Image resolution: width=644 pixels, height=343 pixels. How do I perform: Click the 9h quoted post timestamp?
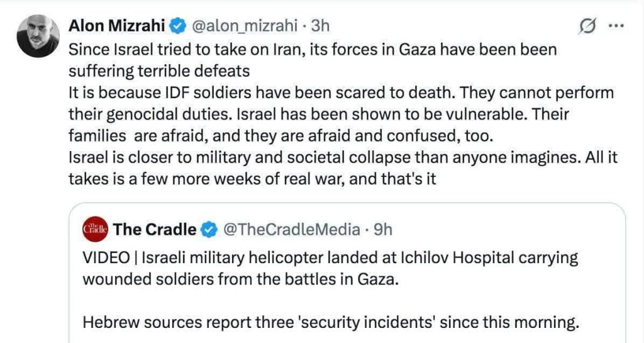coord(382,230)
